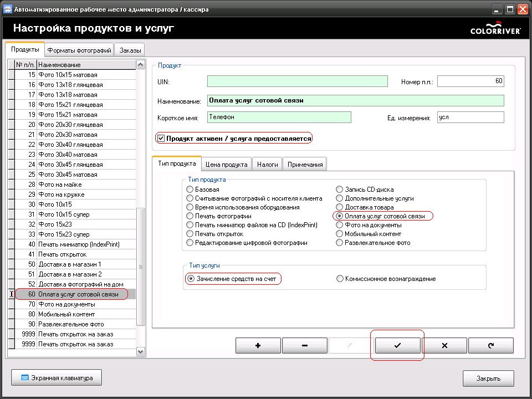
Task: Cancel edits with the X button
Action: (x=444, y=345)
